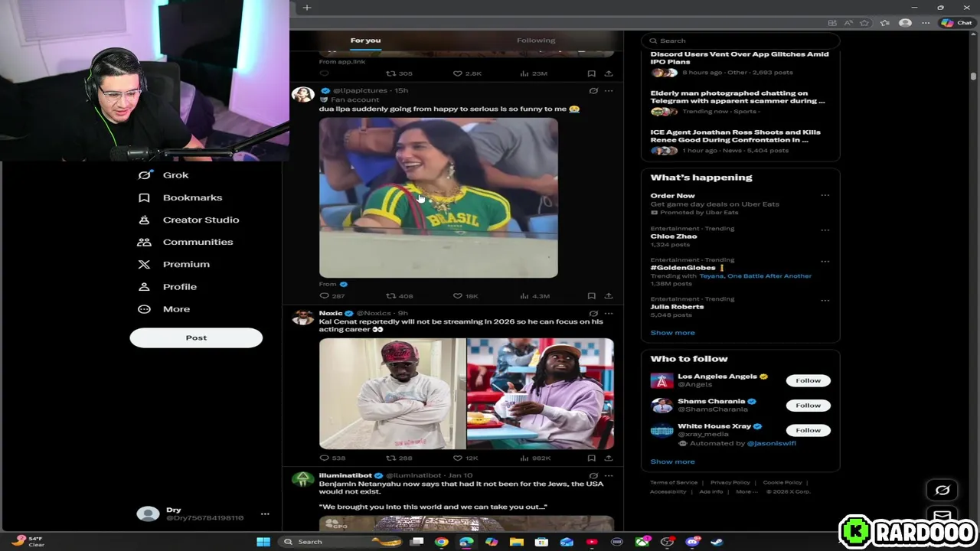The image size is (980, 551).
Task: Open more options on illuminatibot post
Action: 609,476
